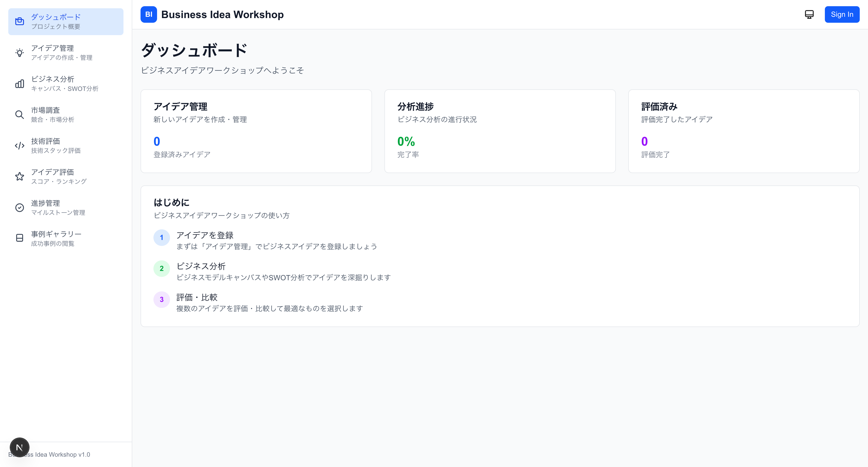Toggle the monitor theme icon in header
The image size is (868, 467).
point(809,14)
